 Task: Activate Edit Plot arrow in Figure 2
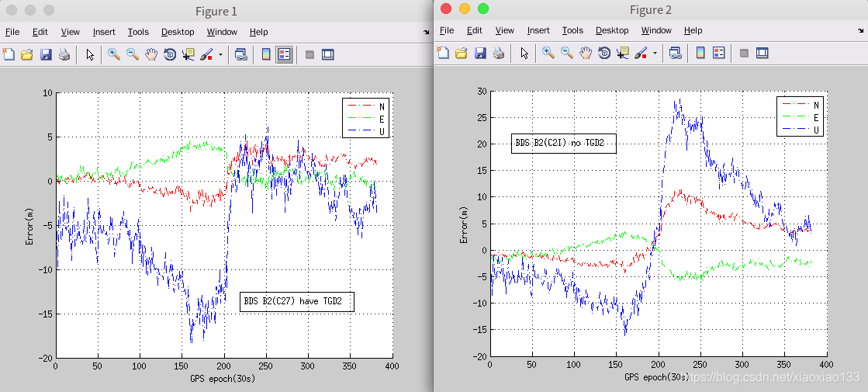pyautogui.click(x=525, y=53)
